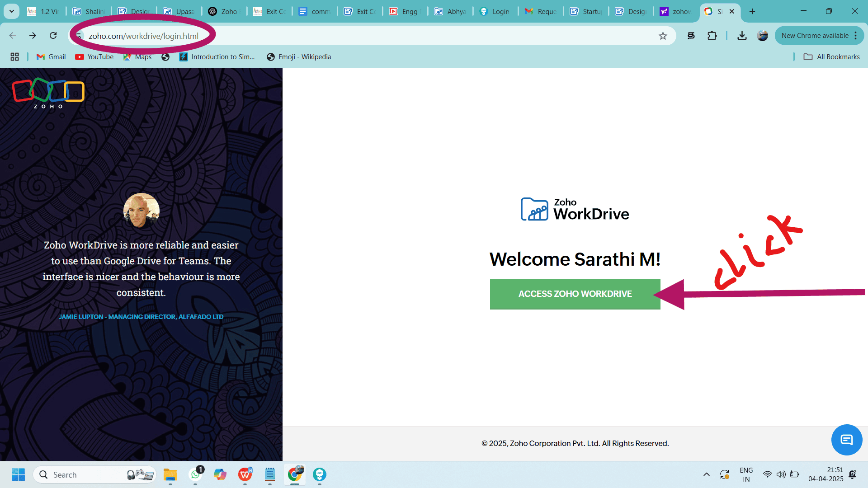
Task: Switch to the comm document tab
Action: [x=315, y=11]
